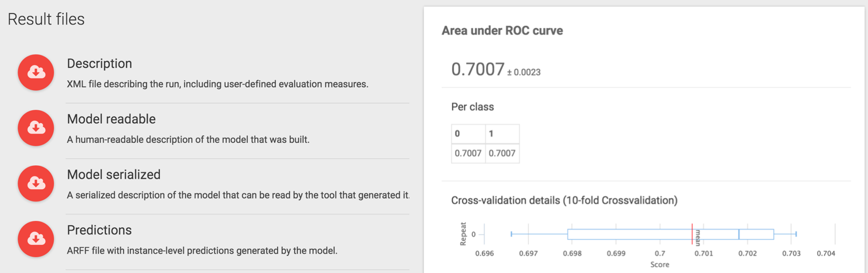Open the Model readable title link

111,119
